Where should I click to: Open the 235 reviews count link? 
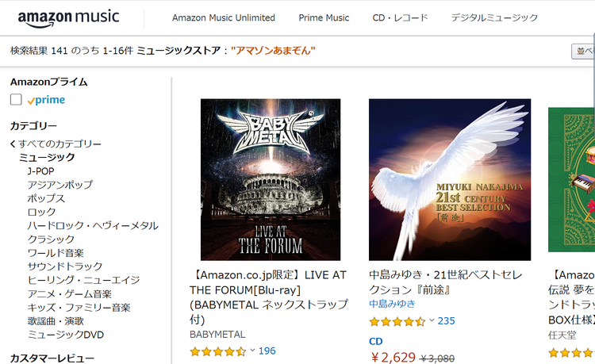pyautogui.click(x=446, y=320)
